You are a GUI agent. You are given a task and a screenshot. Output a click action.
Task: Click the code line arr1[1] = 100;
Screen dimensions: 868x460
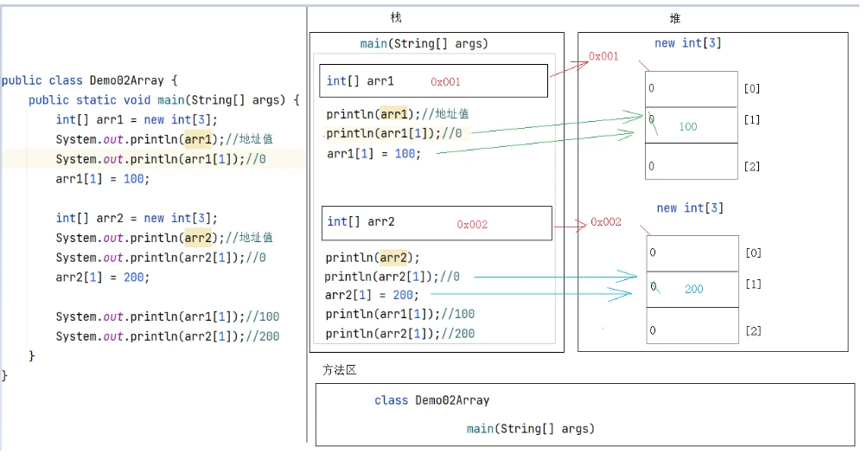click(x=102, y=179)
